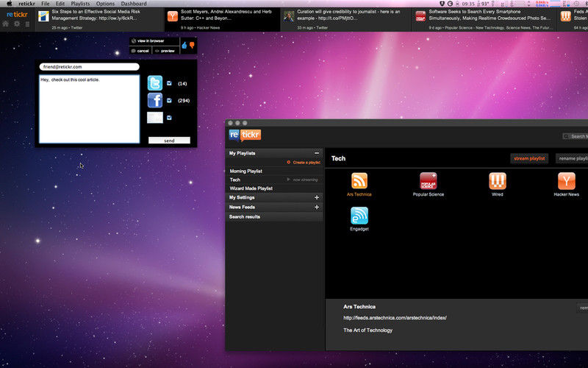588x368 pixels.
Task: Expand the News Feeds section
Action: [x=317, y=208]
